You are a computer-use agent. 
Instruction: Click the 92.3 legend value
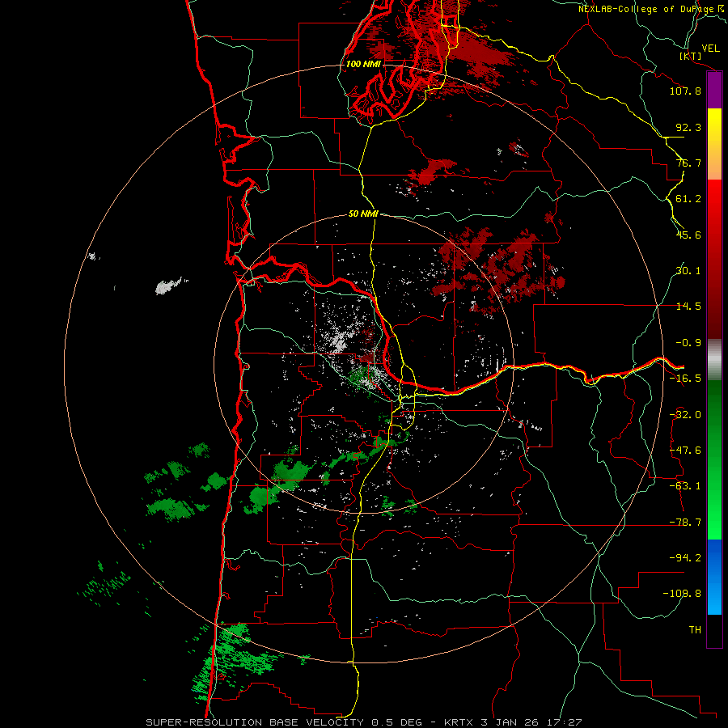(688, 127)
